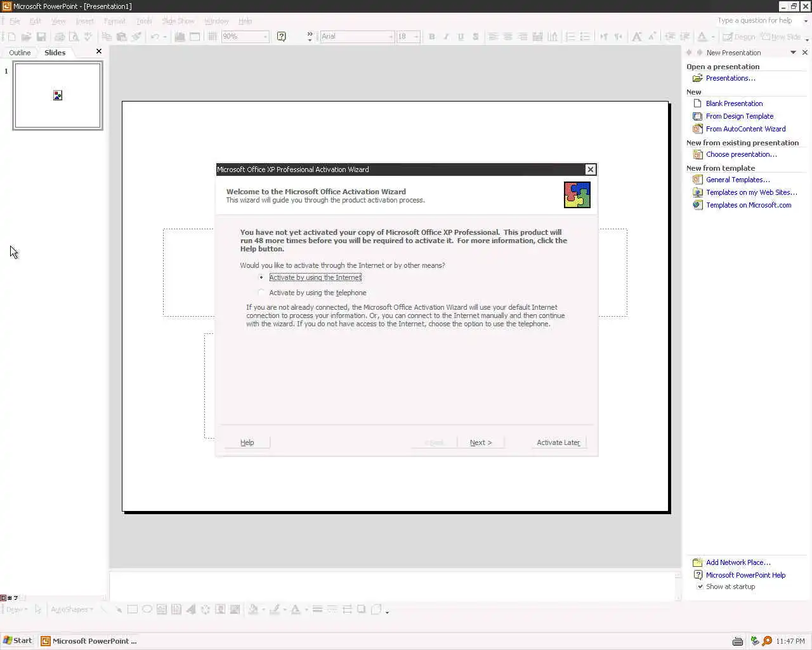Click the Align Left icon

click(493, 37)
